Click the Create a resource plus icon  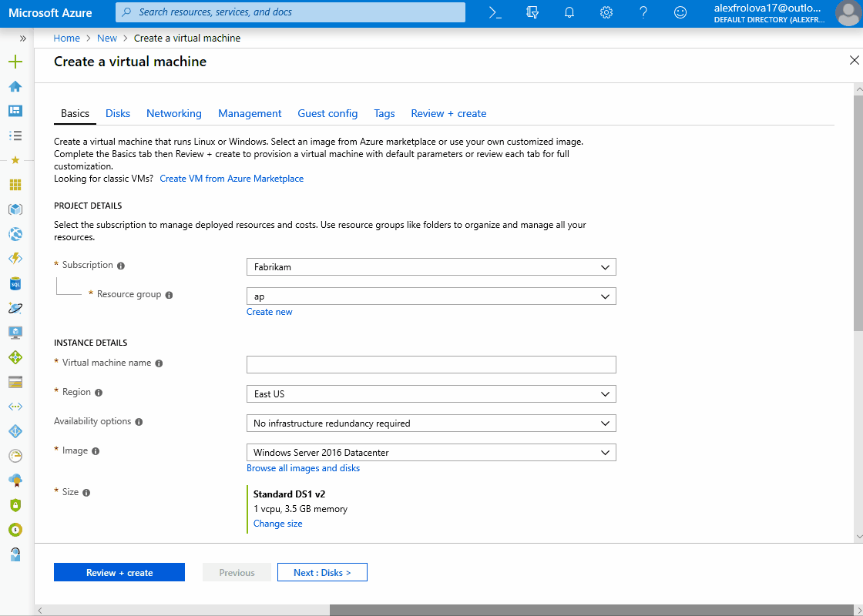pyautogui.click(x=15, y=62)
